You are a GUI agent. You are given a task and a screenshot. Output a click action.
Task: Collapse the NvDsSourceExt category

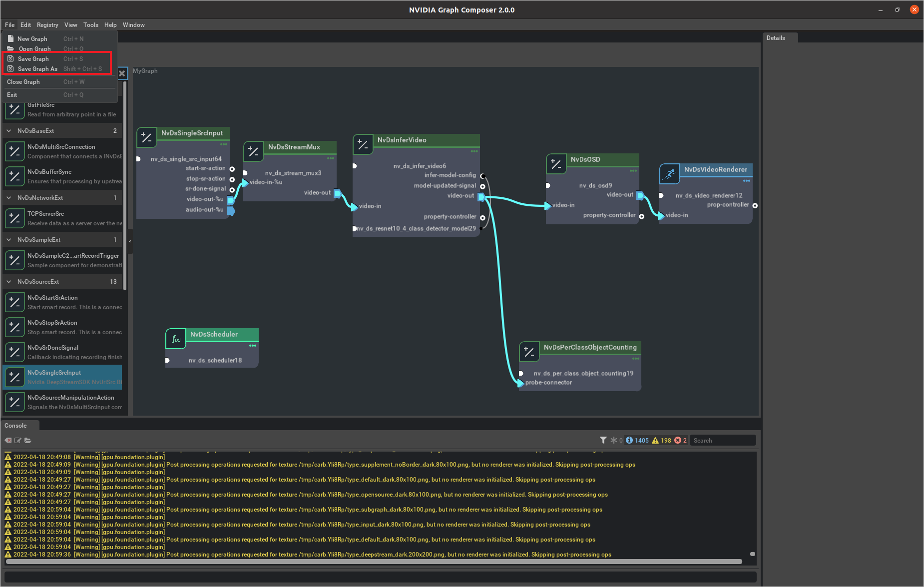[x=9, y=282]
